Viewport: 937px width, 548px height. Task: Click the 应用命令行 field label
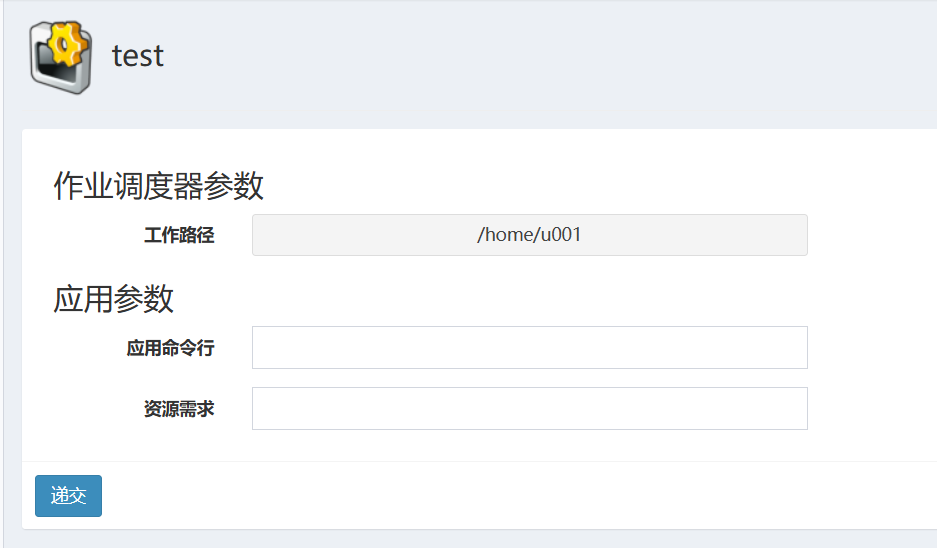pos(170,348)
